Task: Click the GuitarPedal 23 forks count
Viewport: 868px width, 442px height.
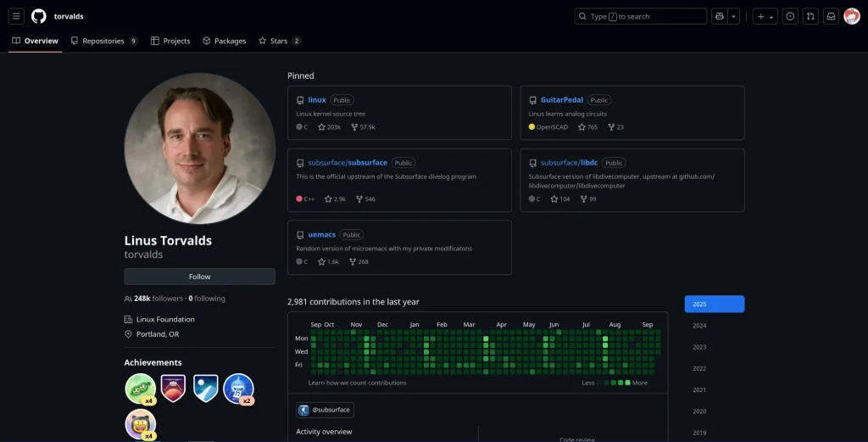Action: [x=616, y=127]
